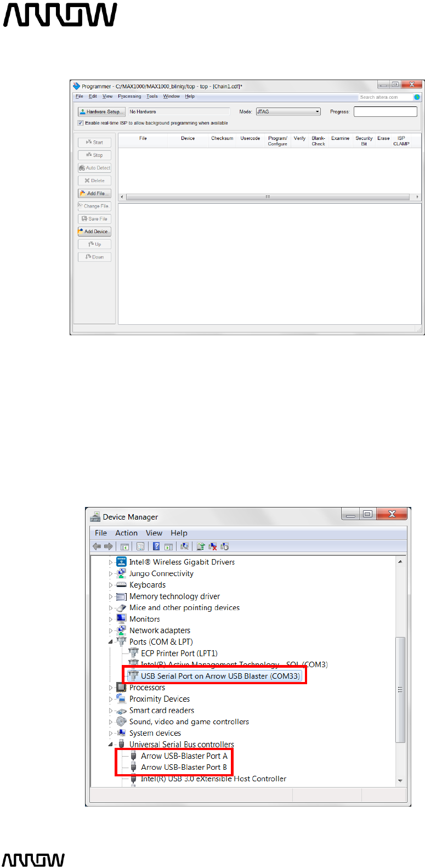Open the Processing menu in Programmer
The image size is (425, 868).
pyautogui.click(x=129, y=96)
